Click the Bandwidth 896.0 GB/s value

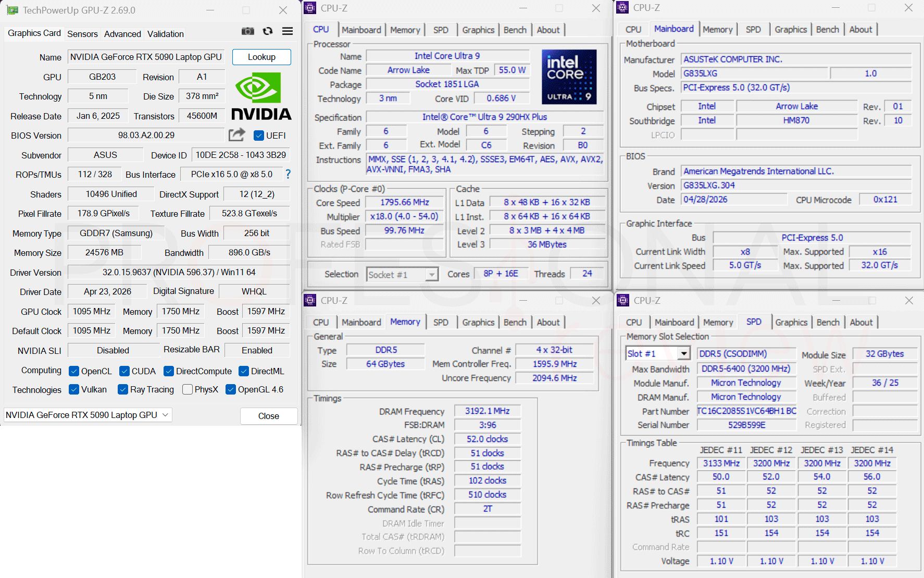tap(249, 252)
